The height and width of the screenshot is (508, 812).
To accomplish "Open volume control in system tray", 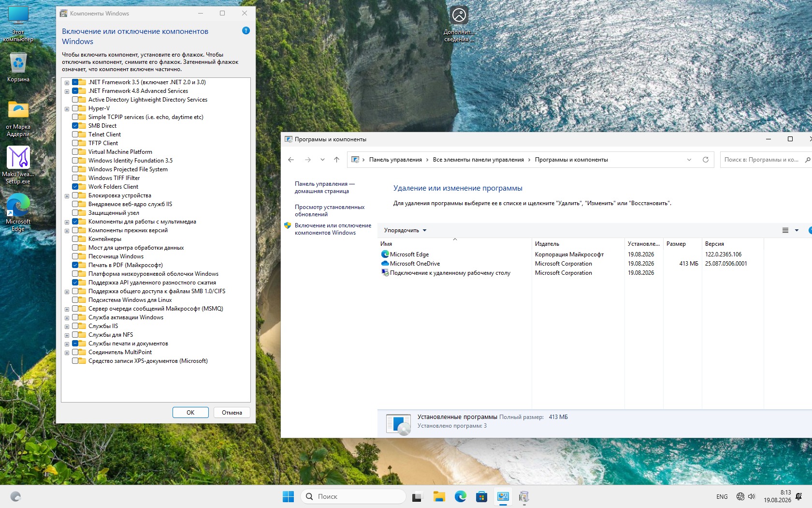I will pyautogui.click(x=752, y=496).
